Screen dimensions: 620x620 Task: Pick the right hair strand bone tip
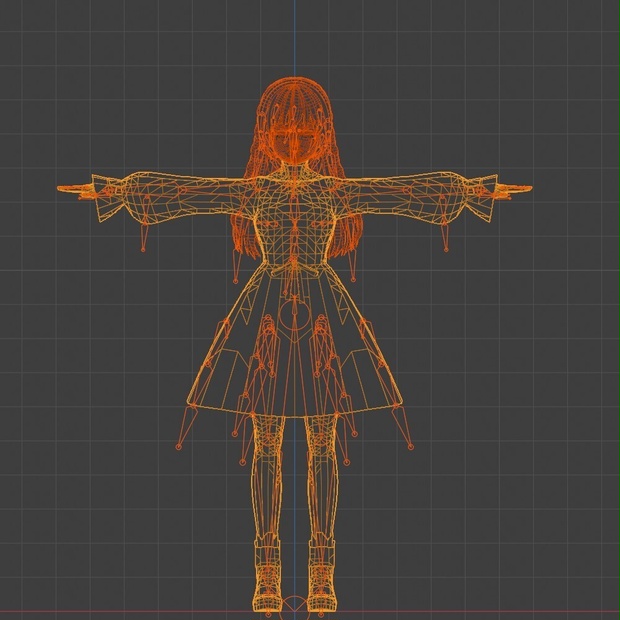353,280
